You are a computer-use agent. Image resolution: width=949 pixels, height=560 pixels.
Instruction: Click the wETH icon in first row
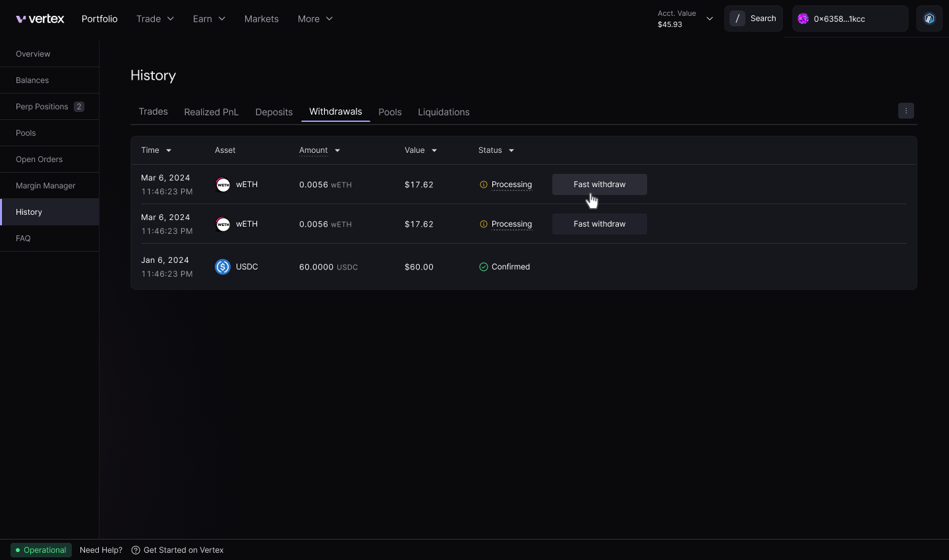223,184
